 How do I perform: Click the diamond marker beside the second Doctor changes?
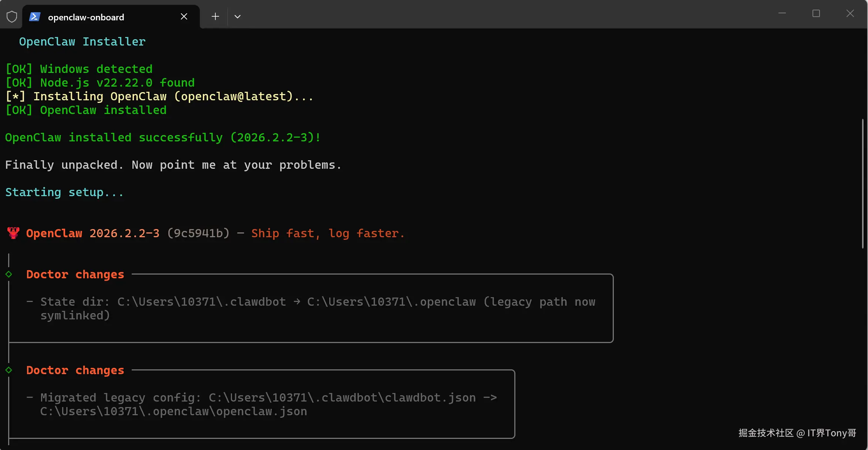pyautogui.click(x=9, y=370)
